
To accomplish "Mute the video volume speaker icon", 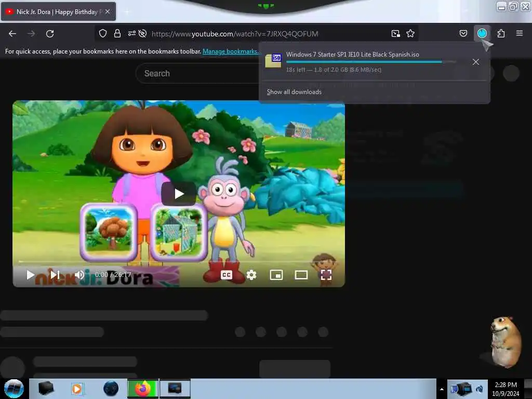I will click(x=79, y=274).
